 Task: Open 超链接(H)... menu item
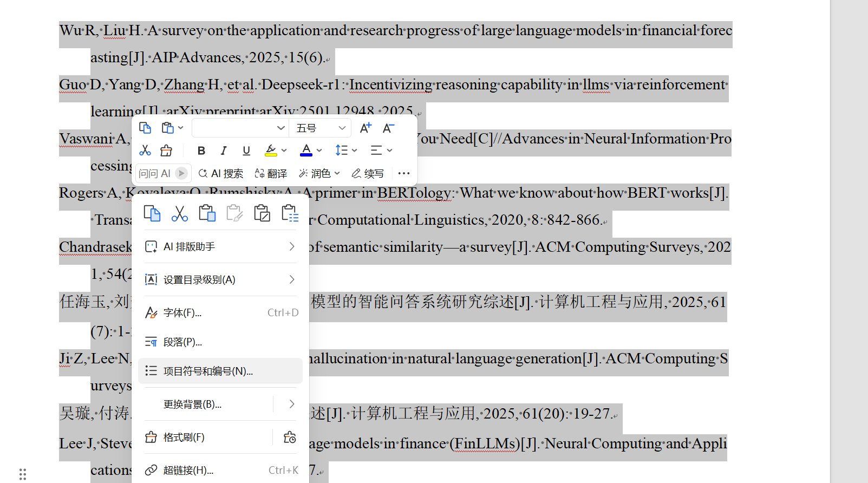[x=220, y=470]
